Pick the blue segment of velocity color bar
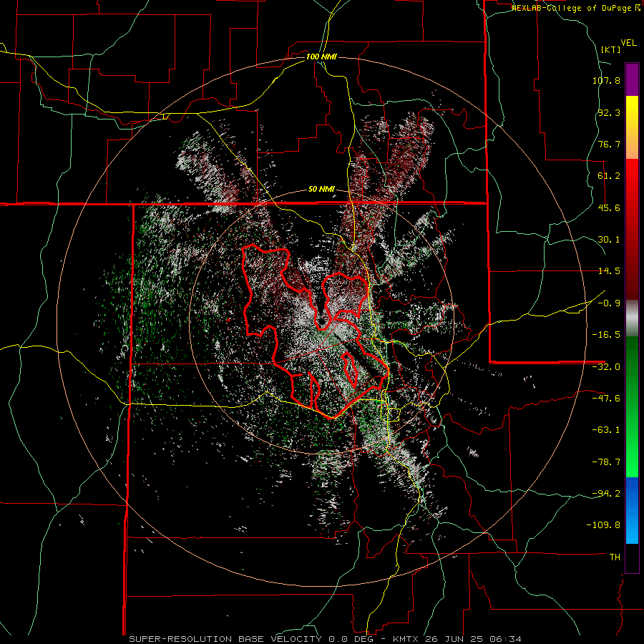The image size is (644, 644). click(x=632, y=510)
